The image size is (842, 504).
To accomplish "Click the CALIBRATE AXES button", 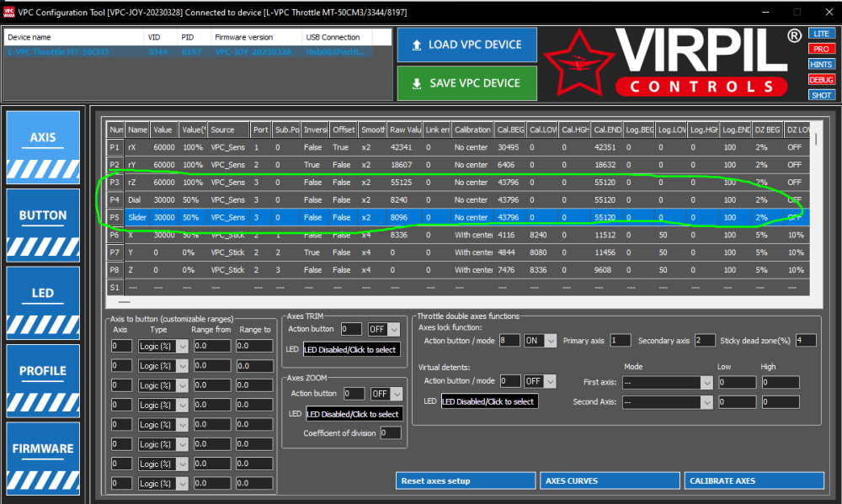I will (754, 480).
